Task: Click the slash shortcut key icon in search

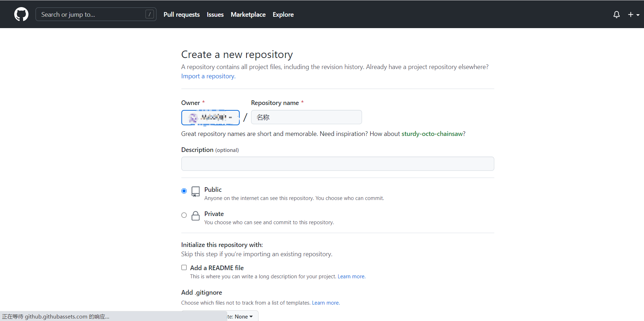Action: [150, 14]
